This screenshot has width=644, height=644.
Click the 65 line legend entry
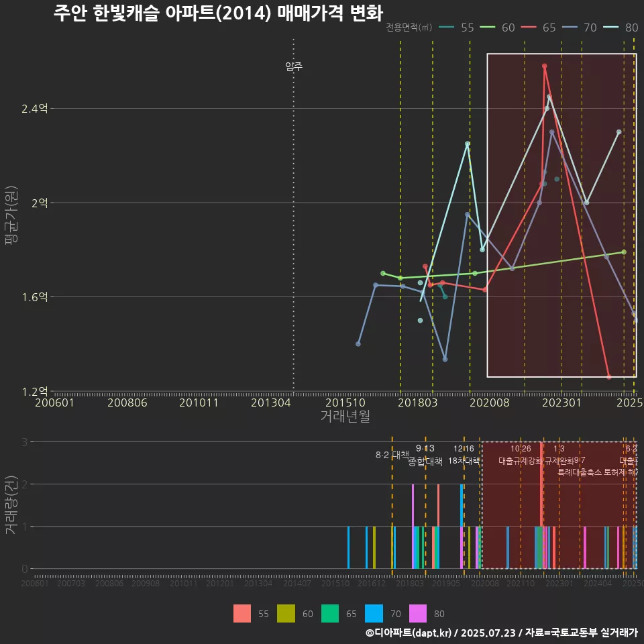538,28
